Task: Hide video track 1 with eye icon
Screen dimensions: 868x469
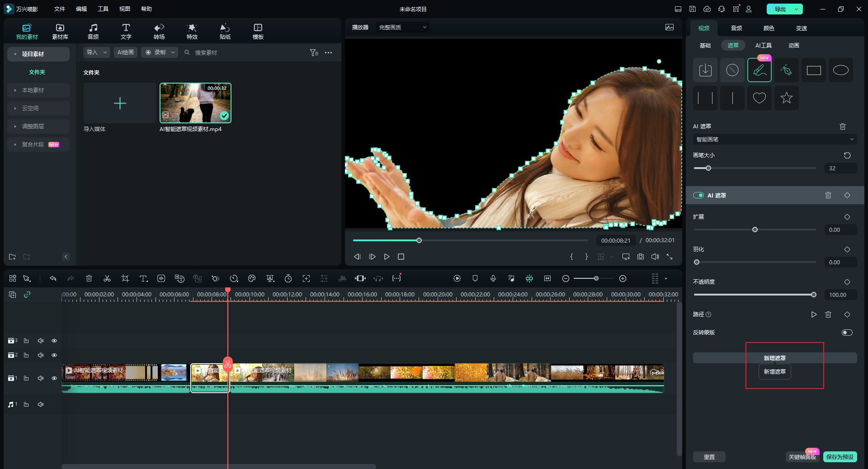Action: (54, 378)
